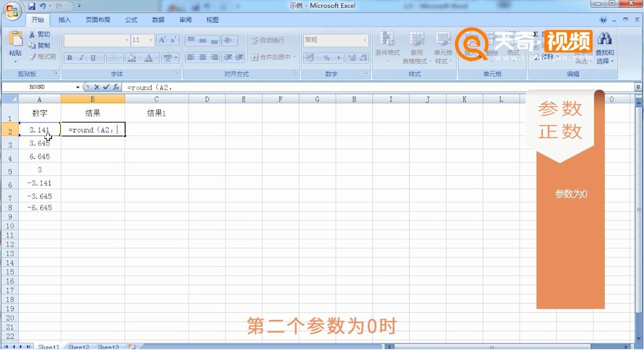The width and height of the screenshot is (644, 350).
Task: Increase the cell indent
Action: pyautogui.click(x=239, y=57)
